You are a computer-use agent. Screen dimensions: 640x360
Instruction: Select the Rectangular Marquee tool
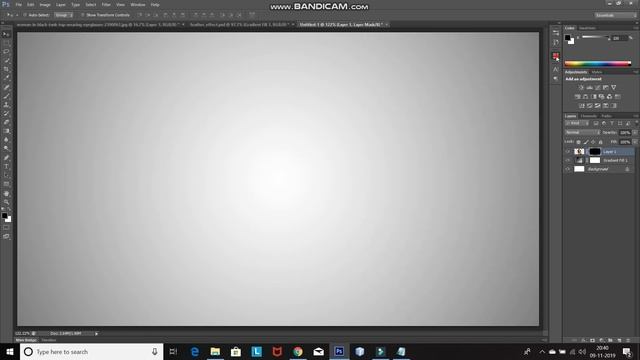(6, 43)
